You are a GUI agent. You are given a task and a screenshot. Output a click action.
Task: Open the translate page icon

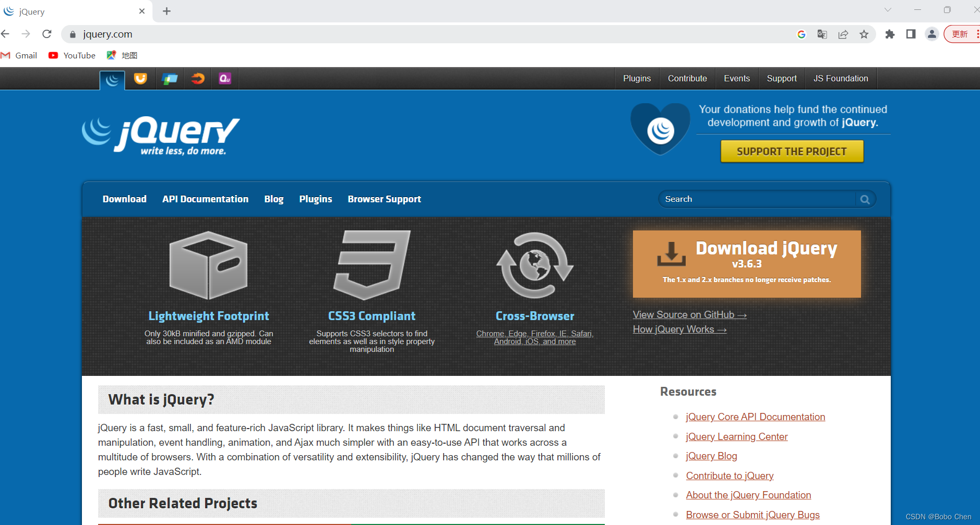pos(822,34)
